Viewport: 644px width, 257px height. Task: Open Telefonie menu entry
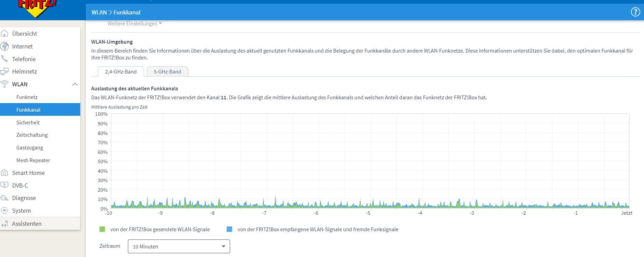[24, 59]
